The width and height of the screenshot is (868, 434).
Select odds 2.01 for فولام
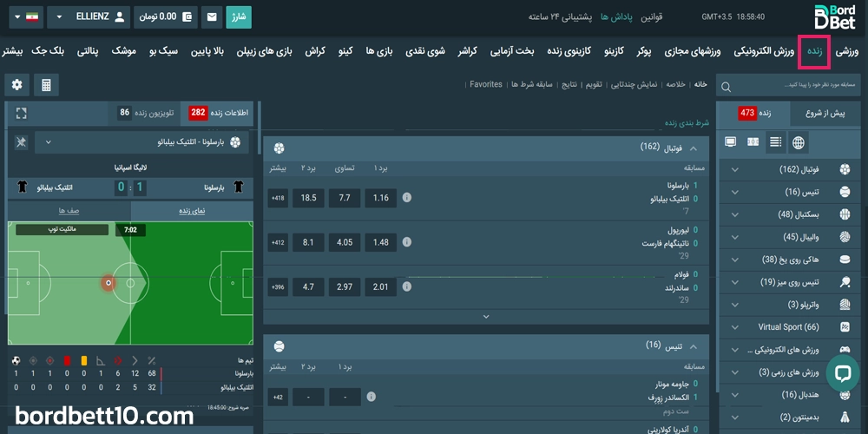(x=381, y=286)
